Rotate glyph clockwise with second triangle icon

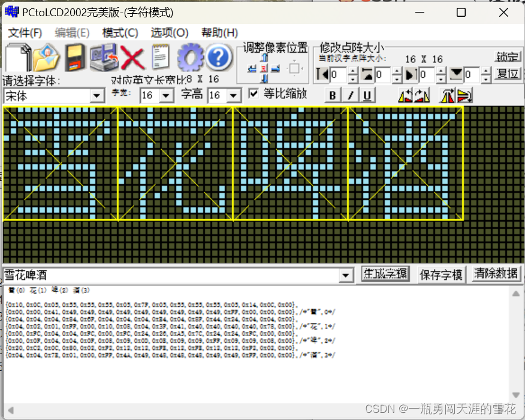421,96
